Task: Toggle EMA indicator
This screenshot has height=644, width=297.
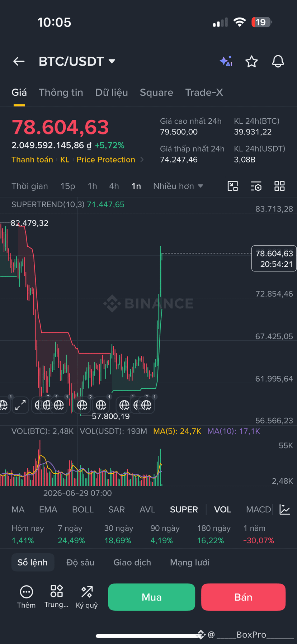Action: (x=48, y=510)
